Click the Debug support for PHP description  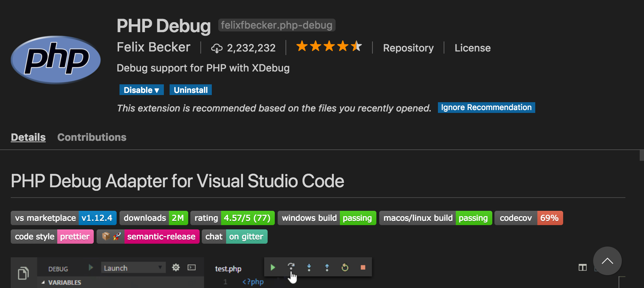click(203, 68)
